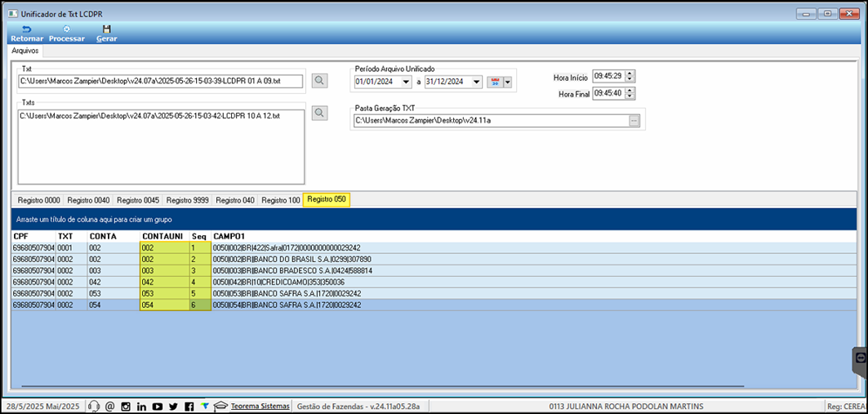This screenshot has height=414, width=868.
Task: Click the Txt file path field
Action: (161, 81)
